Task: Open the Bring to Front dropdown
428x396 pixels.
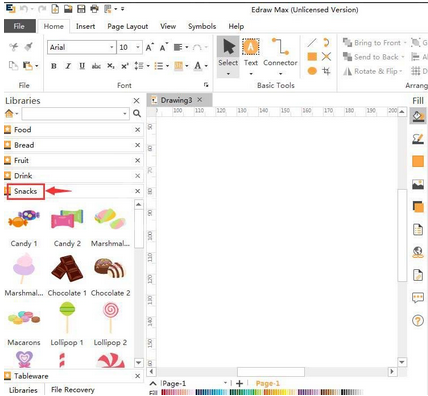Action: (x=405, y=43)
